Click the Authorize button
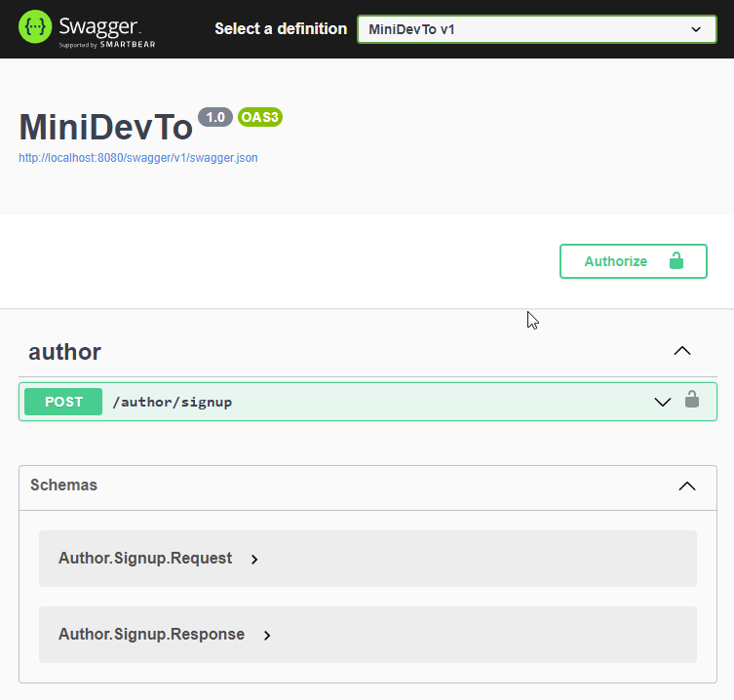 (x=634, y=261)
